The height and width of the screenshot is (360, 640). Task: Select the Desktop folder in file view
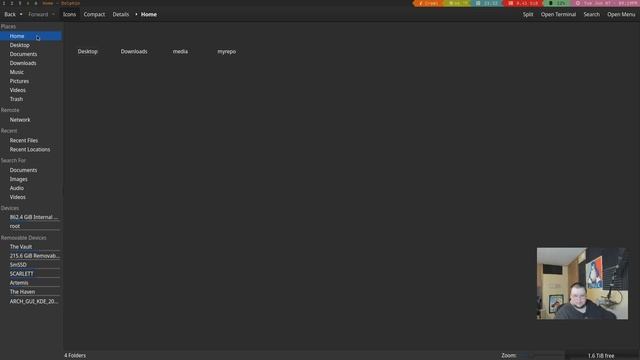pos(88,51)
